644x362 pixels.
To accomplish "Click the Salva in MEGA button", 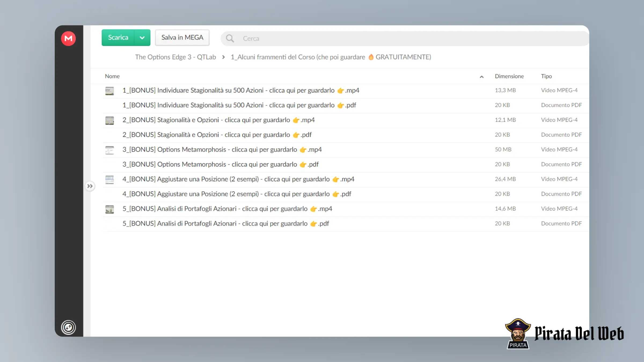I will [x=182, y=38].
